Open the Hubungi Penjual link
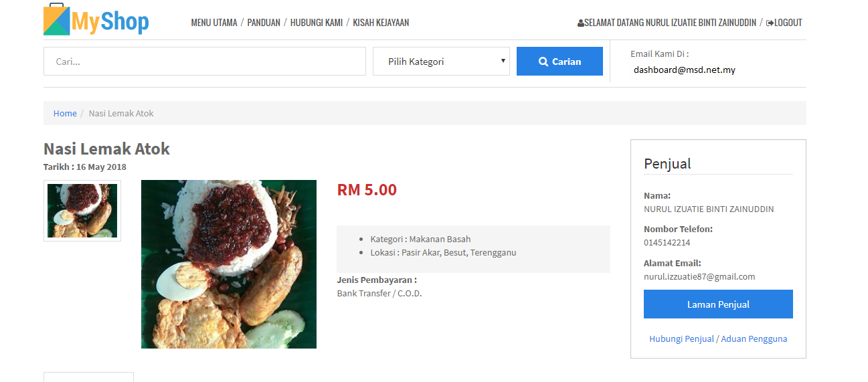Viewport: 868px width, 382px height. (681, 339)
